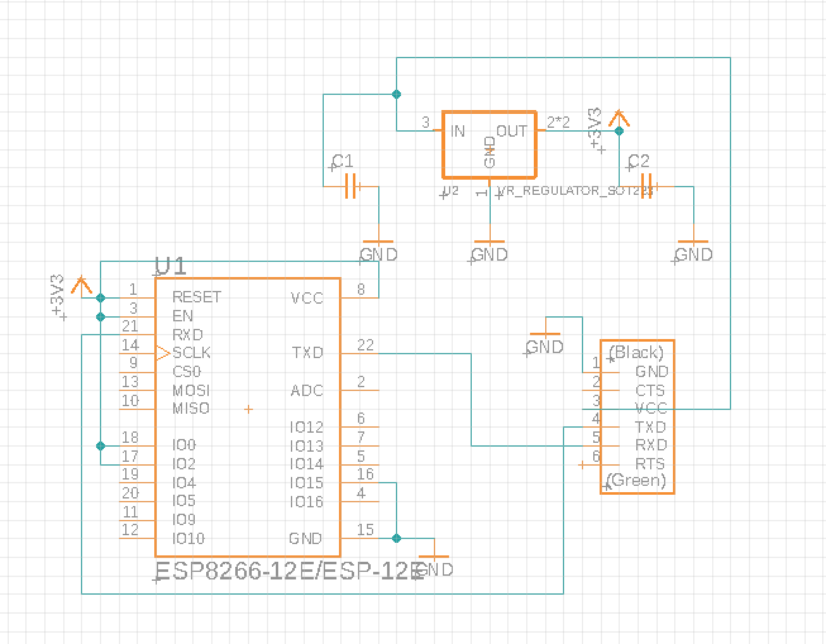Select the IO10 pin label
Image resolution: width=826 pixels, height=644 pixels.
point(188,539)
